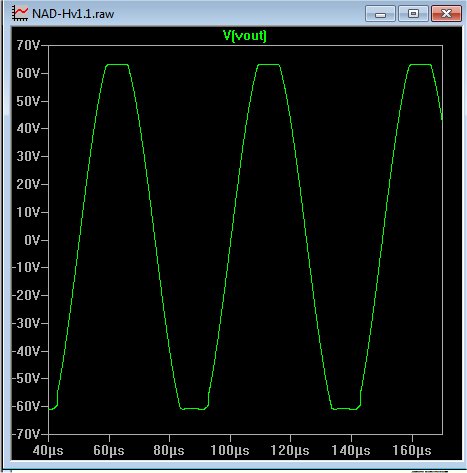Click the 80µs time axis label

(169, 451)
